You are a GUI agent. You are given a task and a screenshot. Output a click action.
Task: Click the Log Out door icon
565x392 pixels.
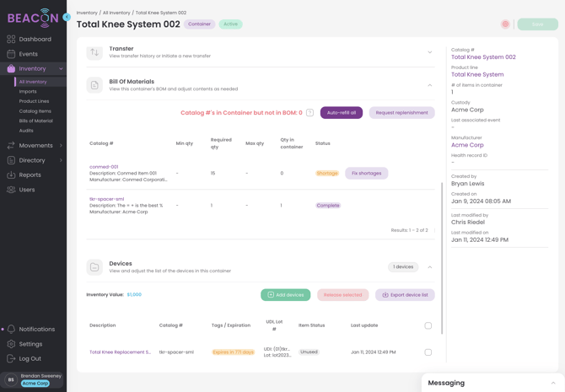11,358
